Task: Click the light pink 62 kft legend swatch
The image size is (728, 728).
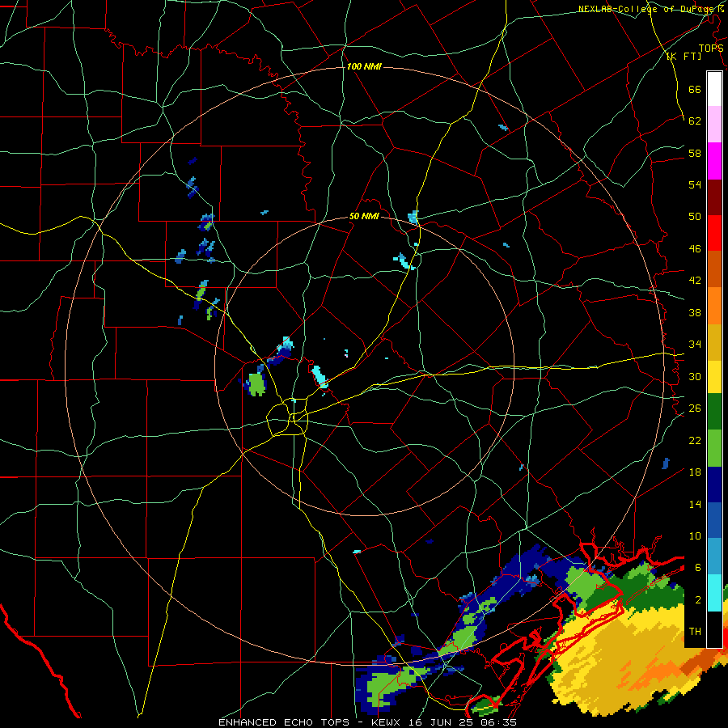Action: tap(714, 125)
